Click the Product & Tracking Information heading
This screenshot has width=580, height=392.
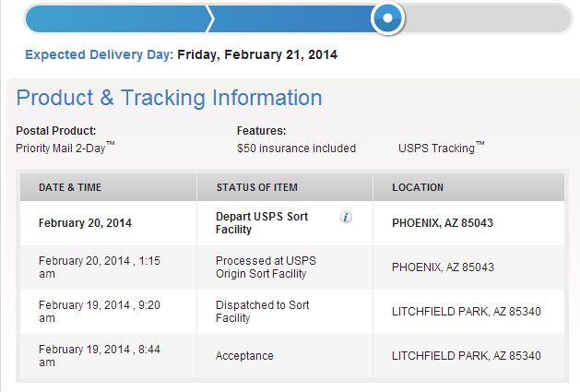click(x=169, y=98)
